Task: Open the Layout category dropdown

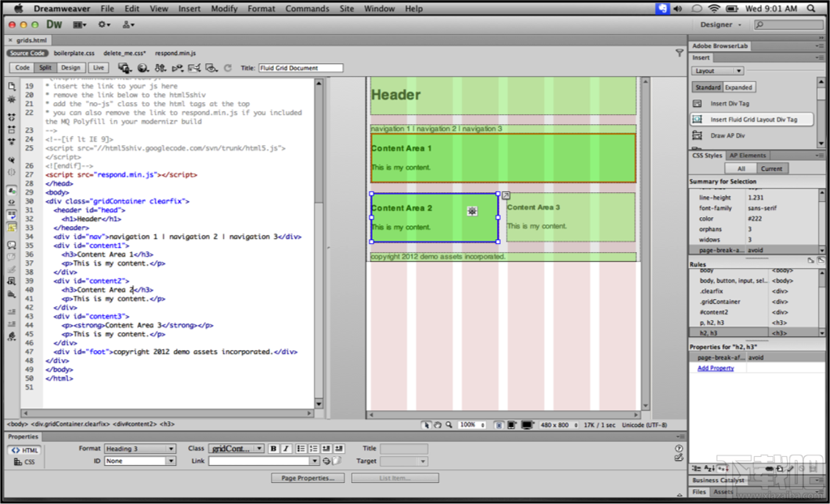Action: coord(717,70)
